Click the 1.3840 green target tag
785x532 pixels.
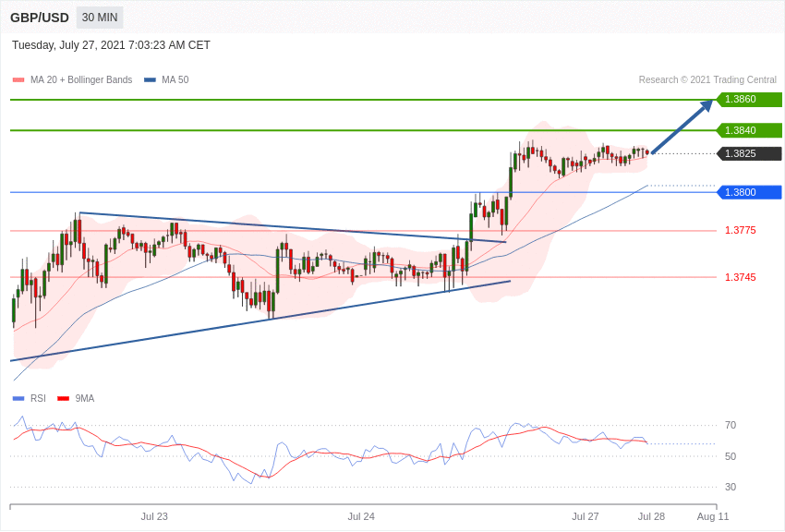pos(749,130)
